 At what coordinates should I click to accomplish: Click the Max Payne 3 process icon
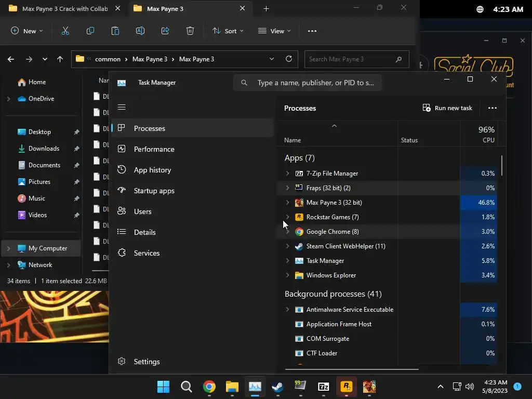click(299, 203)
